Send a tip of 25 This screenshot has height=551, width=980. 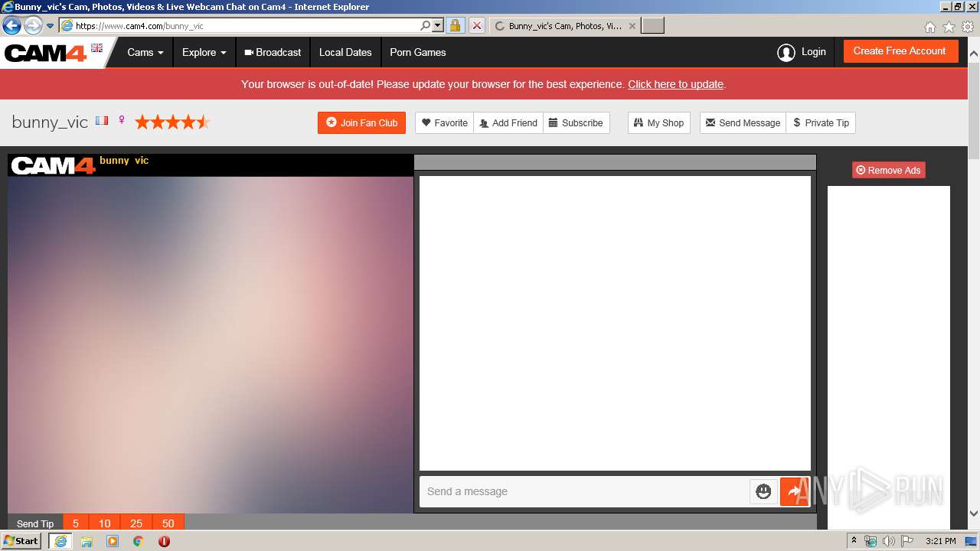(x=136, y=523)
